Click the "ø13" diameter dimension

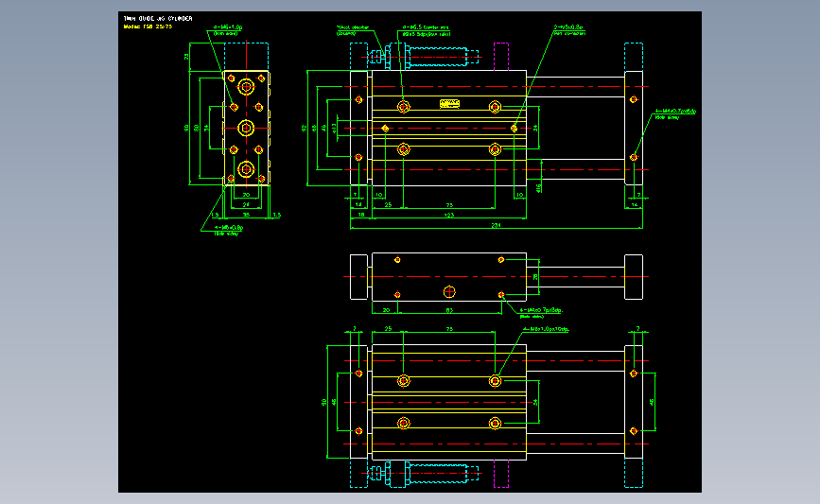(x=334, y=128)
